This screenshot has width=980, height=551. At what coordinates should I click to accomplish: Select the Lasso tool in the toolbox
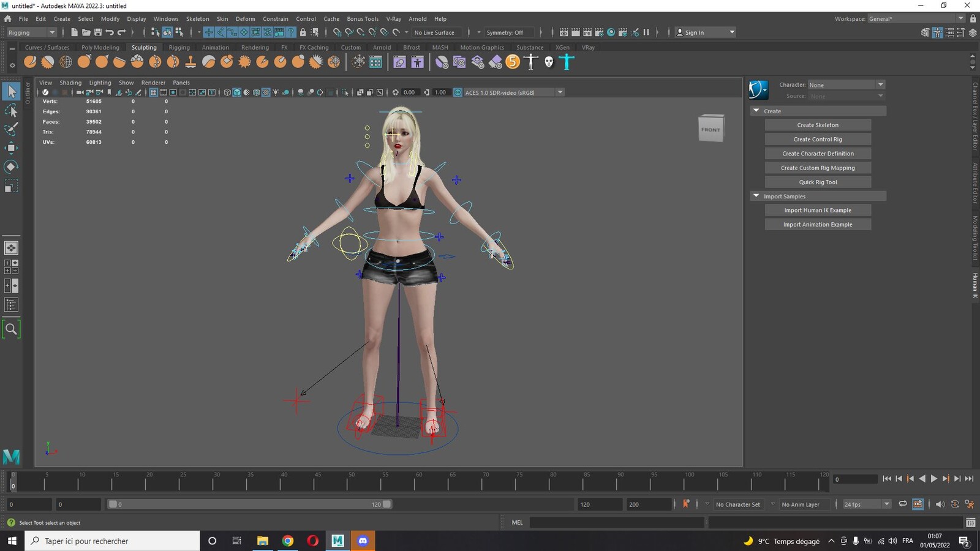click(11, 111)
